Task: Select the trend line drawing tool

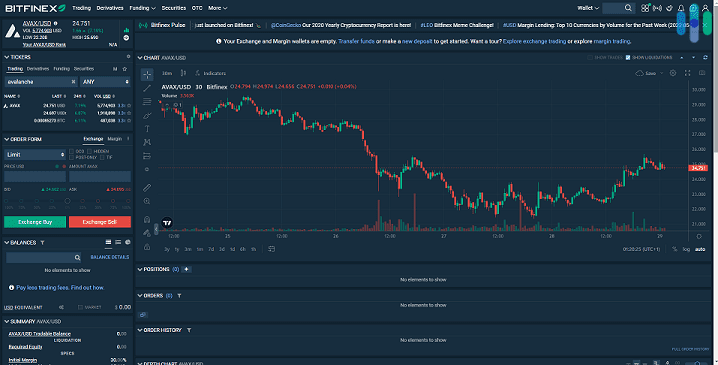Action: [x=147, y=88]
